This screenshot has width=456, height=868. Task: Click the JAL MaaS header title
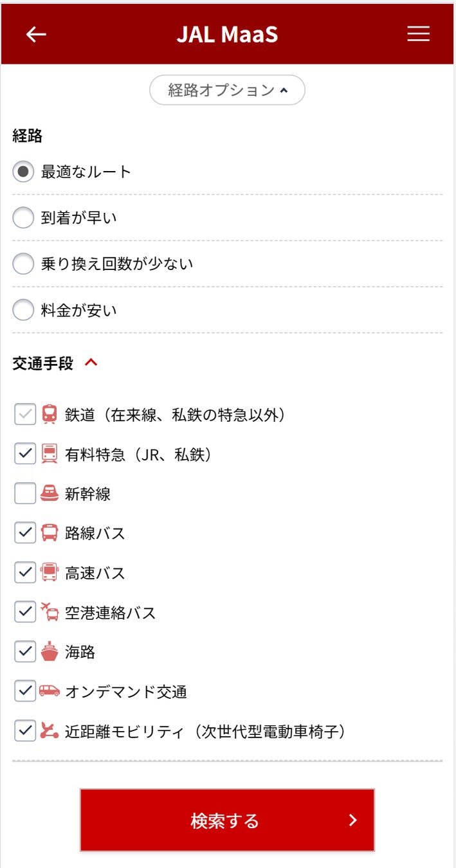coord(227,35)
